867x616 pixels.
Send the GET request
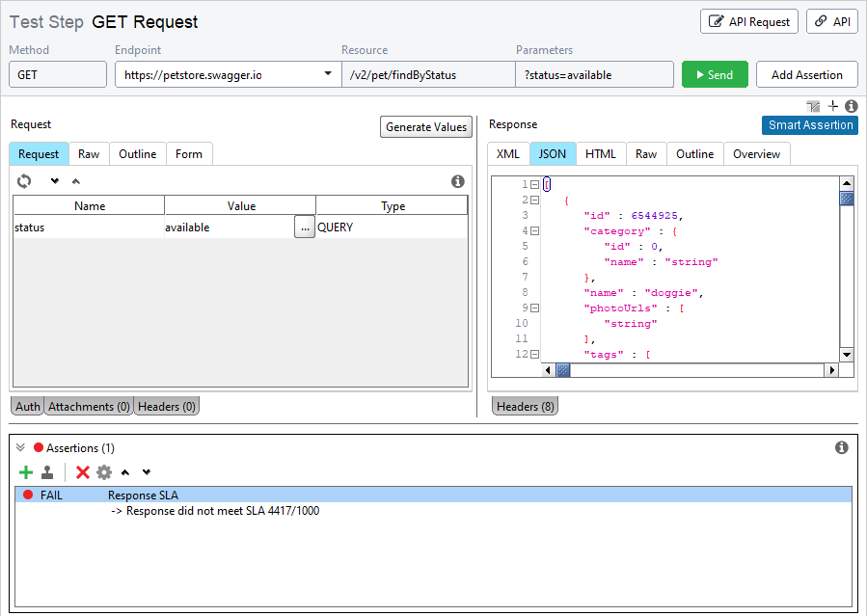pos(715,74)
